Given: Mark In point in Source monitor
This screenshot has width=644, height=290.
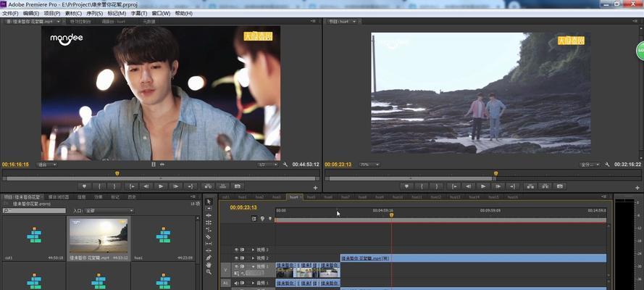Looking at the screenshot, I should pyautogui.click(x=100, y=186).
